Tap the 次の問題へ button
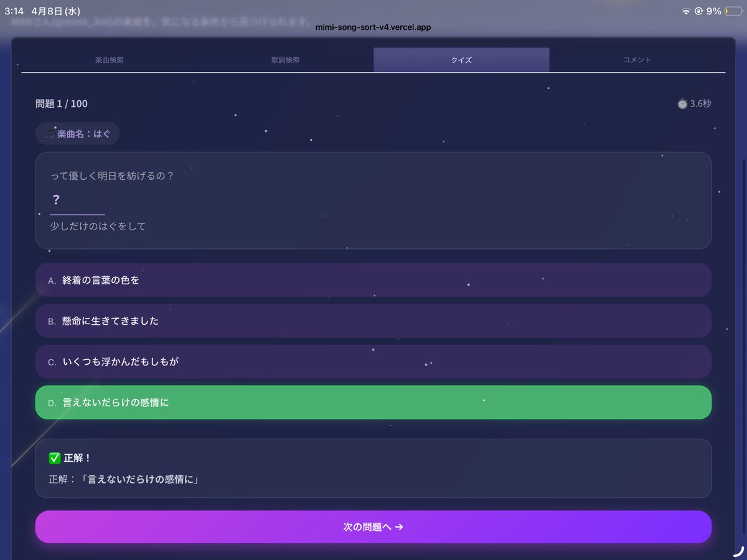Image resolution: width=747 pixels, height=560 pixels. [374, 527]
